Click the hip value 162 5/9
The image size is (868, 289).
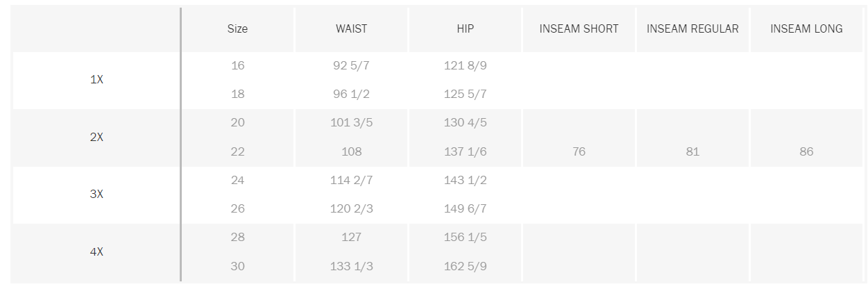click(x=465, y=266)
